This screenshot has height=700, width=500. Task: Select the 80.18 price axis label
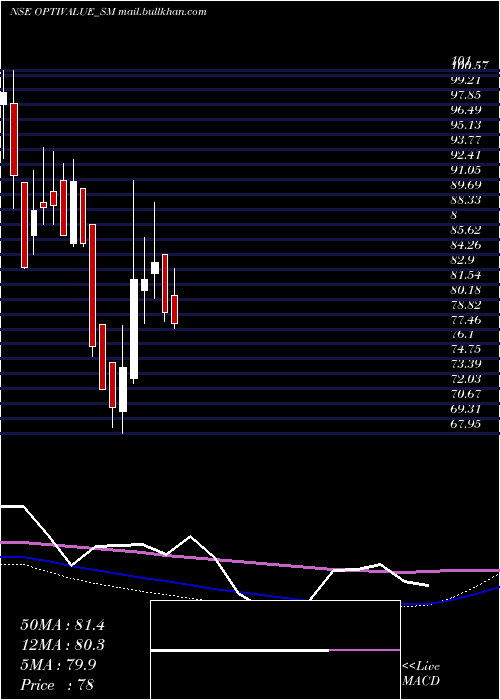467,290
